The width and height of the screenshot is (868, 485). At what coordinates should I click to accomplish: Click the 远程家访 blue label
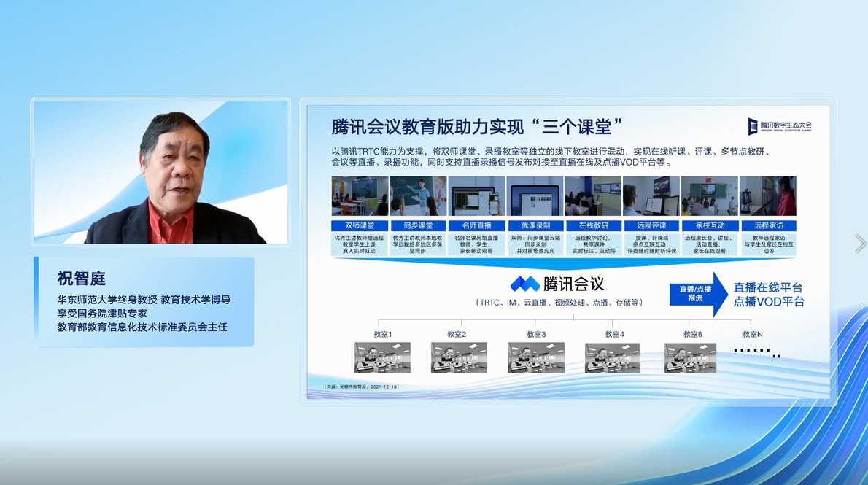point(767,225)
